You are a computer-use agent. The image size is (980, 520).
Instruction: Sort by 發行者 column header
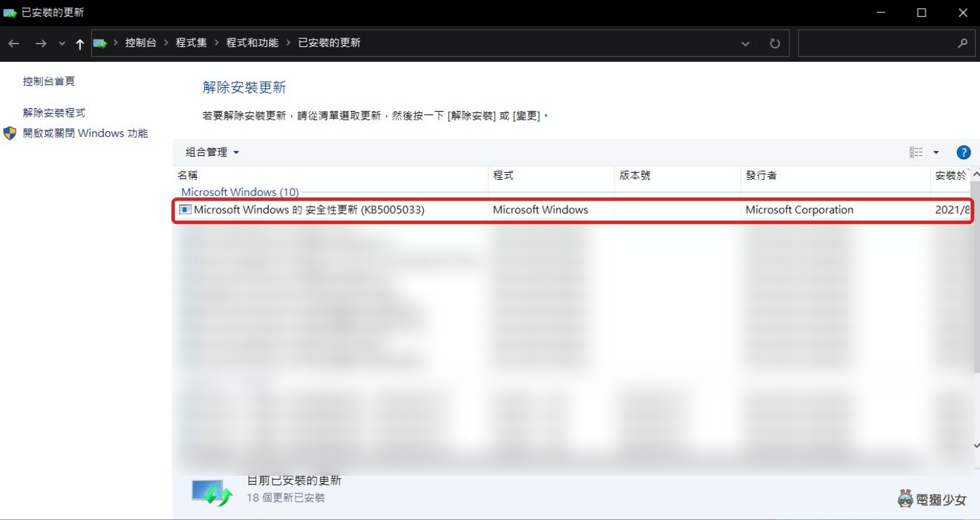click(x=835, y=176)
